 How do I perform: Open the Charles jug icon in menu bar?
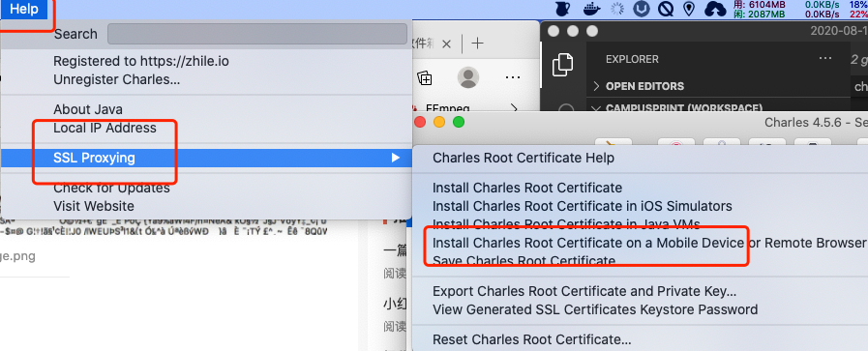[563, 9]
